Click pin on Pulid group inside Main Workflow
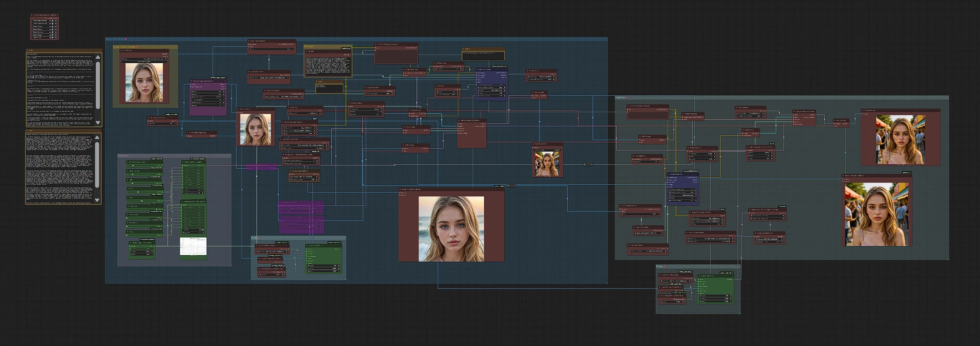This screenshot has width=980, height=346. (x=260, y=238)
